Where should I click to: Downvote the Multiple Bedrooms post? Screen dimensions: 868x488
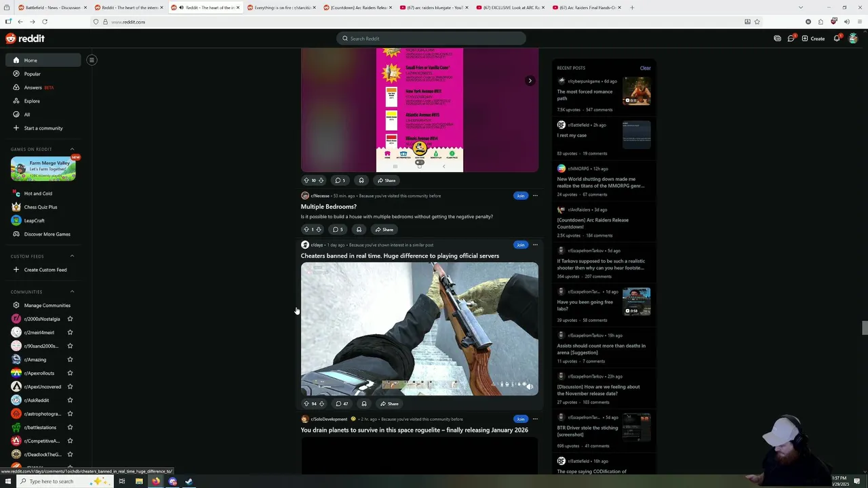(x=319, y=230)
